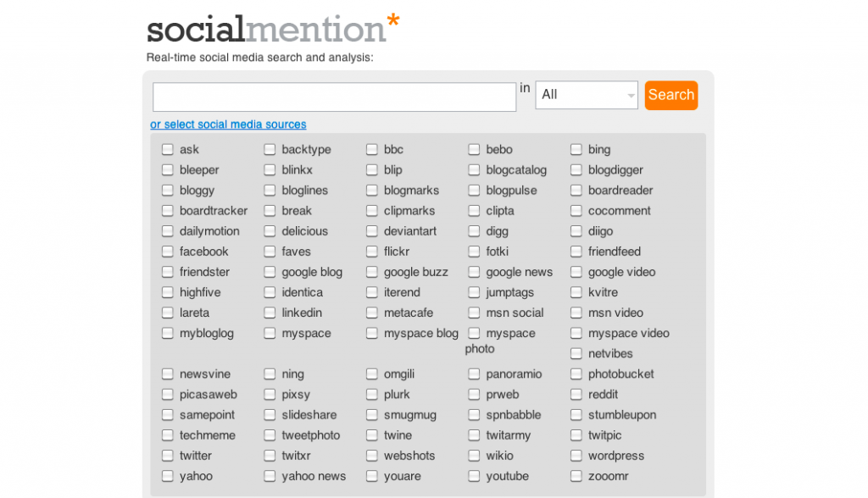Select the stumbleupon source checkbox
Image resolution: width=868 pixels, height=498 pixels.
[x=576, y=415]
